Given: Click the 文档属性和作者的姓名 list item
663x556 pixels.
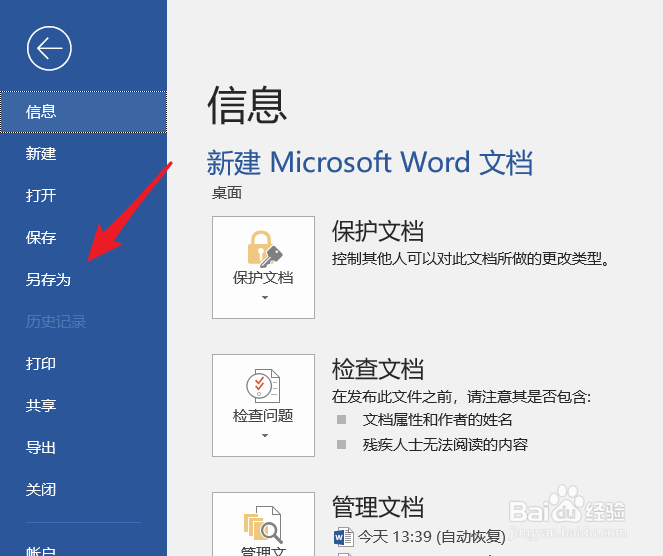Looking at the screenshot, I should (x=437, y=420).
